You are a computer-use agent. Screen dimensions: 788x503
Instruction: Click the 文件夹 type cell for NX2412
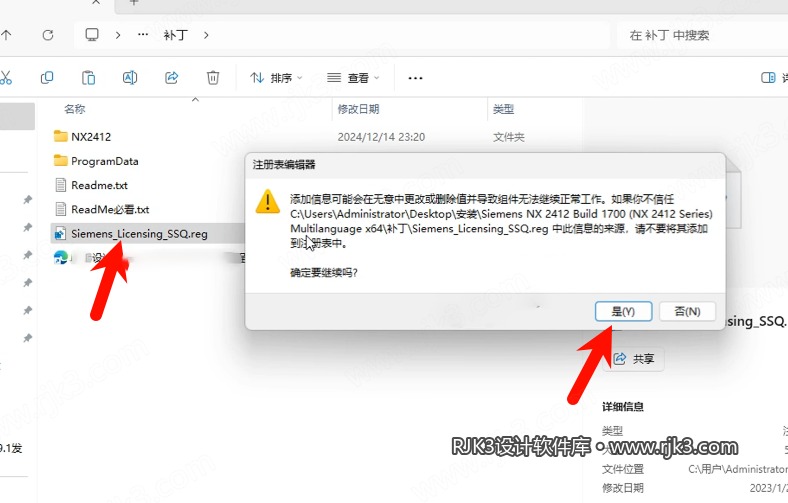click(509, 137)
